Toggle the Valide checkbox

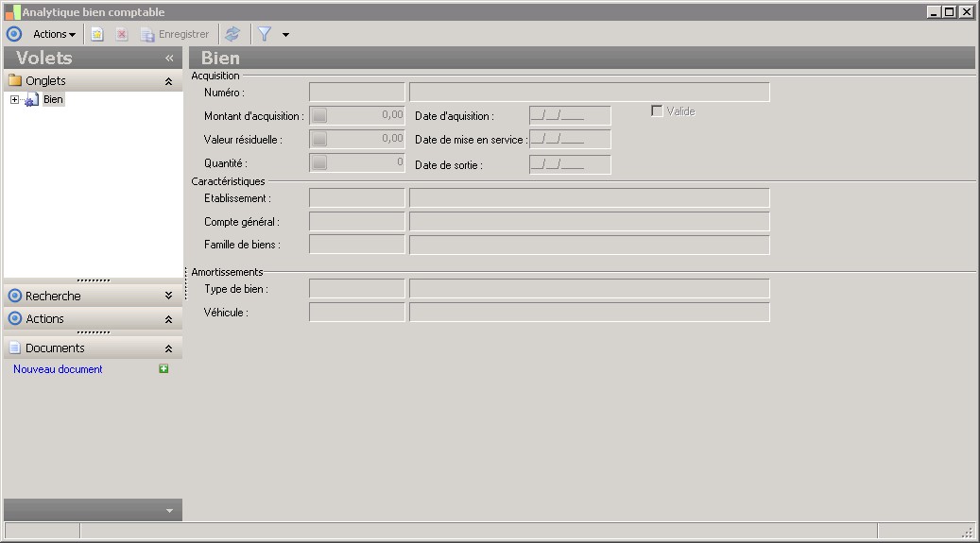(x=657, y=110)
